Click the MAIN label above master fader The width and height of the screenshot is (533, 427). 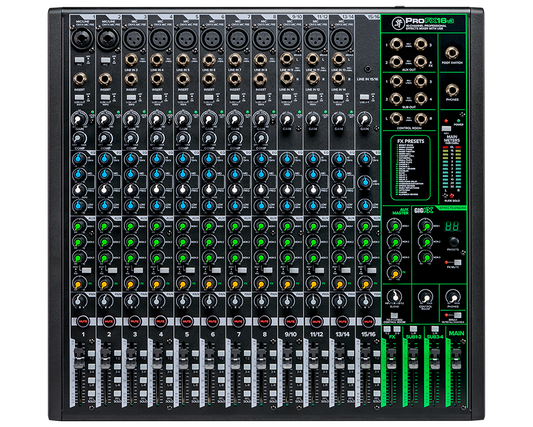pyautogui.click(x=456, y=333)
